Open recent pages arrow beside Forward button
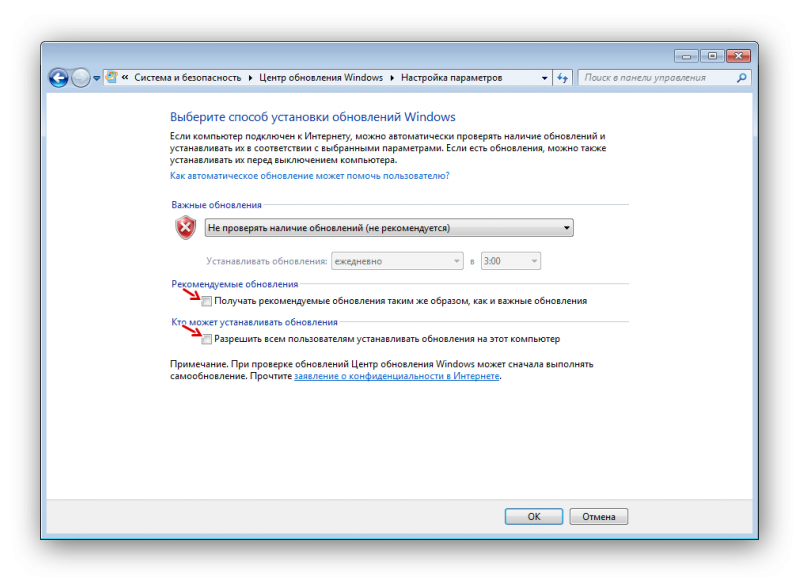The height and width of the screenshot is (581, 800). coord(96,79)
